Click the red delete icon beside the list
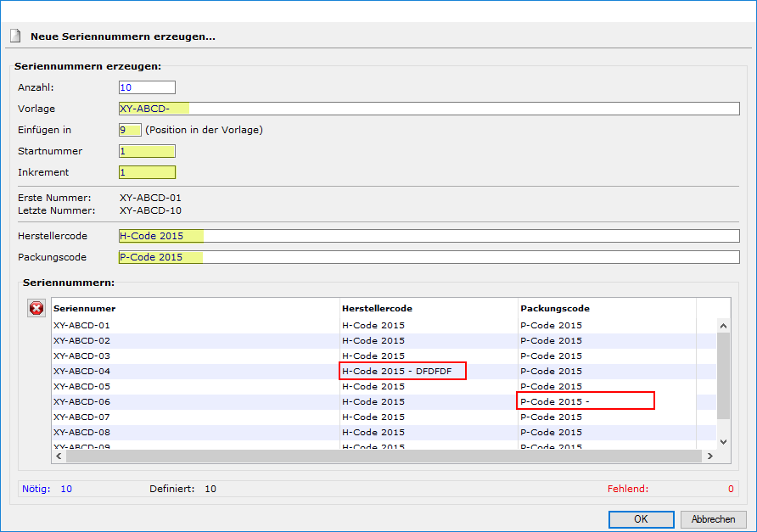Viewport: 757px width, 532px height. (36, 308)
